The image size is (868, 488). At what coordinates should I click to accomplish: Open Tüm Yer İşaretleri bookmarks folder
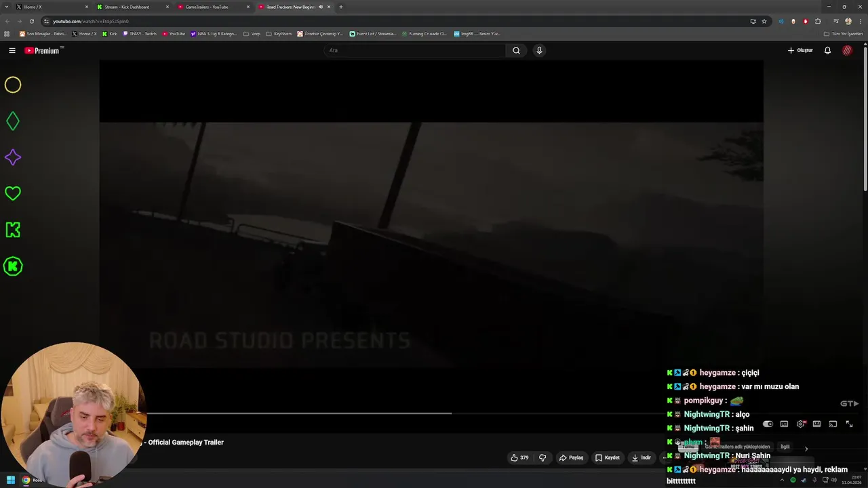point(843,33)
